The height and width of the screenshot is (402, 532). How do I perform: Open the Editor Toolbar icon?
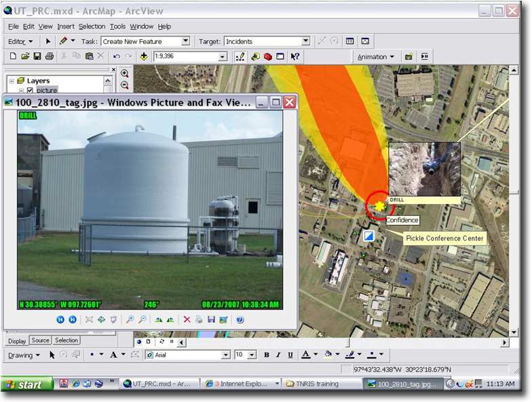point(240,57)
